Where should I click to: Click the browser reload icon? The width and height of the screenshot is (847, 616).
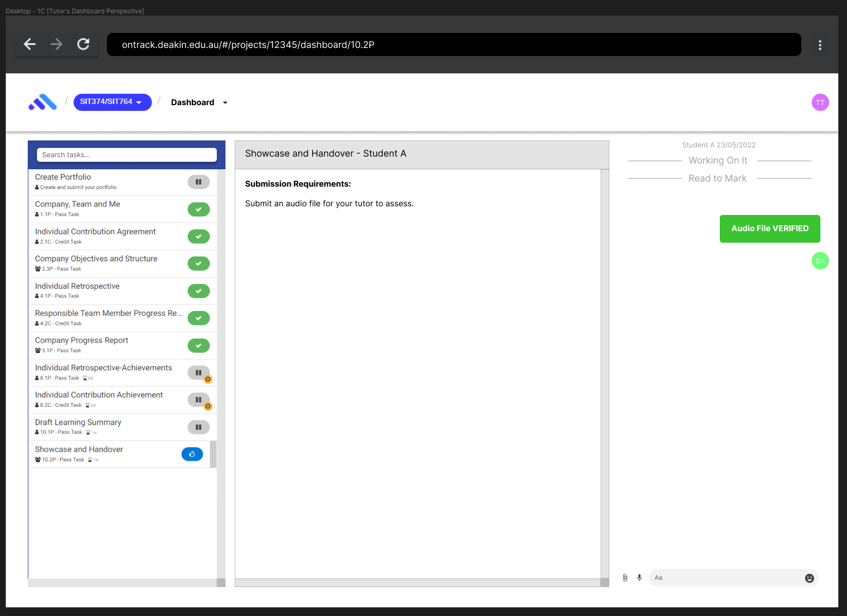pos(83,44)
